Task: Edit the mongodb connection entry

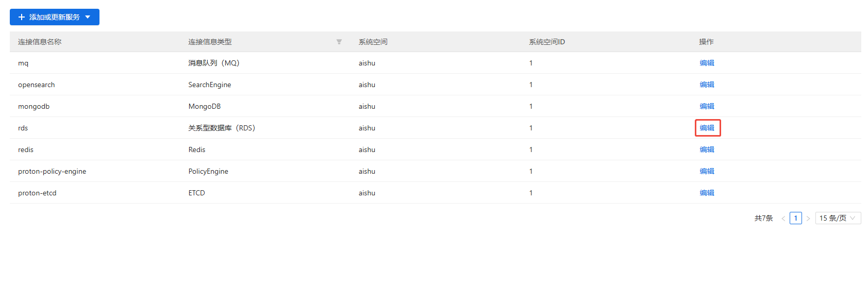Action: coord(707,106)
